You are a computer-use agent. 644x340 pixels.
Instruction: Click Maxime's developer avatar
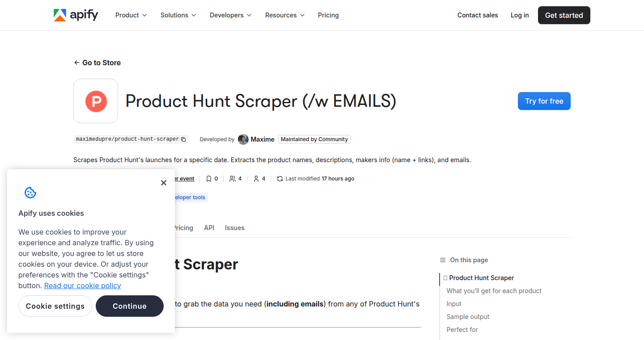tap(243, 139)
